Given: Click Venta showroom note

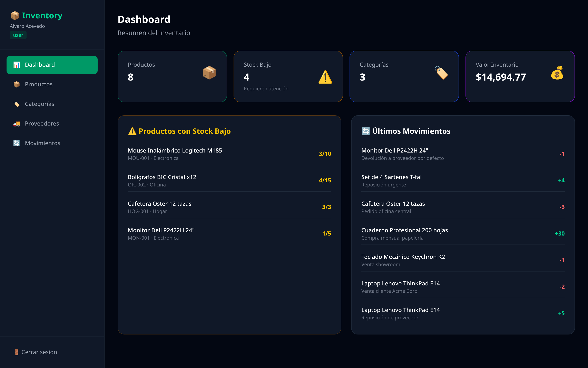Looking at the screenshot, I should click(x=381, y=265).
